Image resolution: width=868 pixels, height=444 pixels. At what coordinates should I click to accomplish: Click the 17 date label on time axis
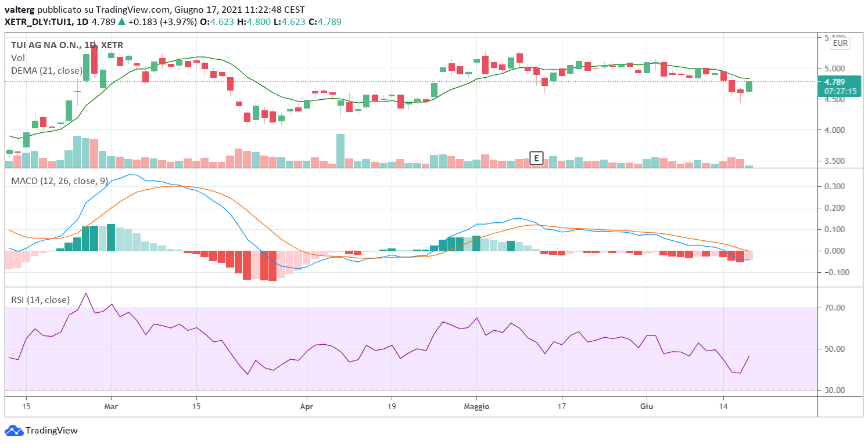(561, 407)
